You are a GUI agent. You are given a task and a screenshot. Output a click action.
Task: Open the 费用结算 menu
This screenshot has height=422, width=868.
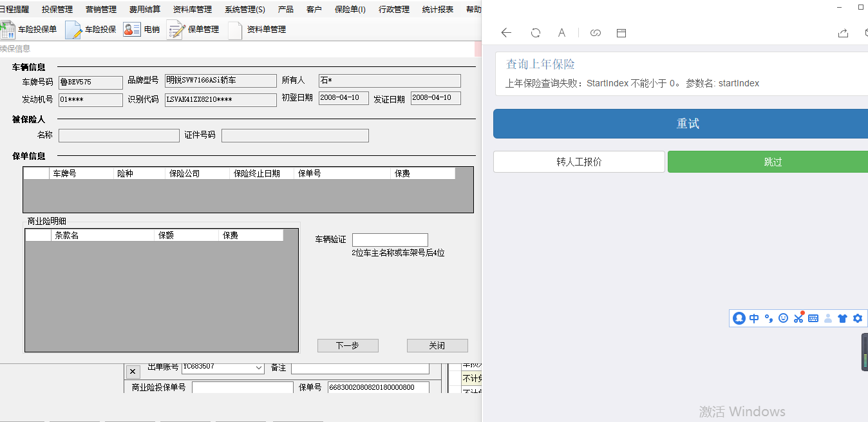[x=145, y=10]
